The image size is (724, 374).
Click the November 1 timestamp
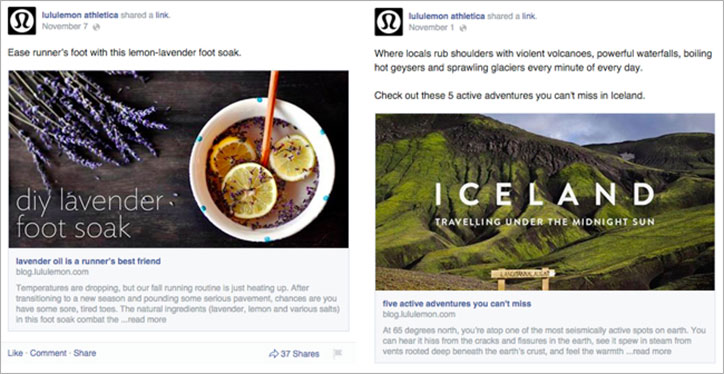[x=431, y=27]
